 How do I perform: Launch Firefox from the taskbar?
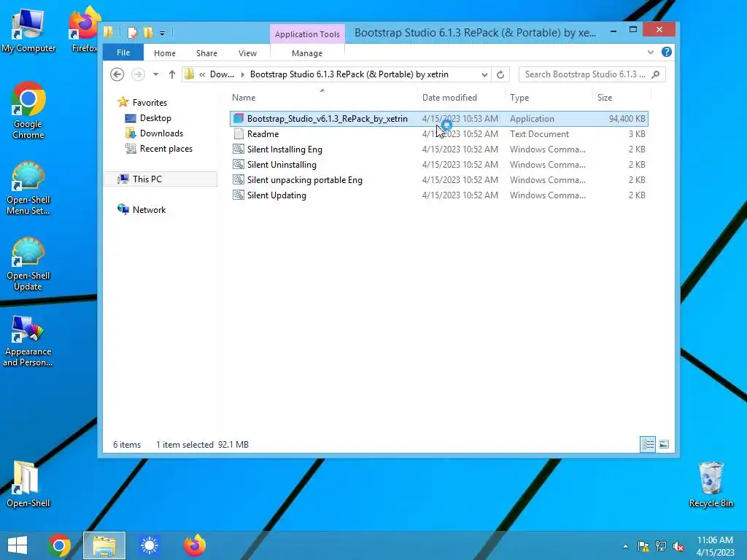tap(194, 545)
